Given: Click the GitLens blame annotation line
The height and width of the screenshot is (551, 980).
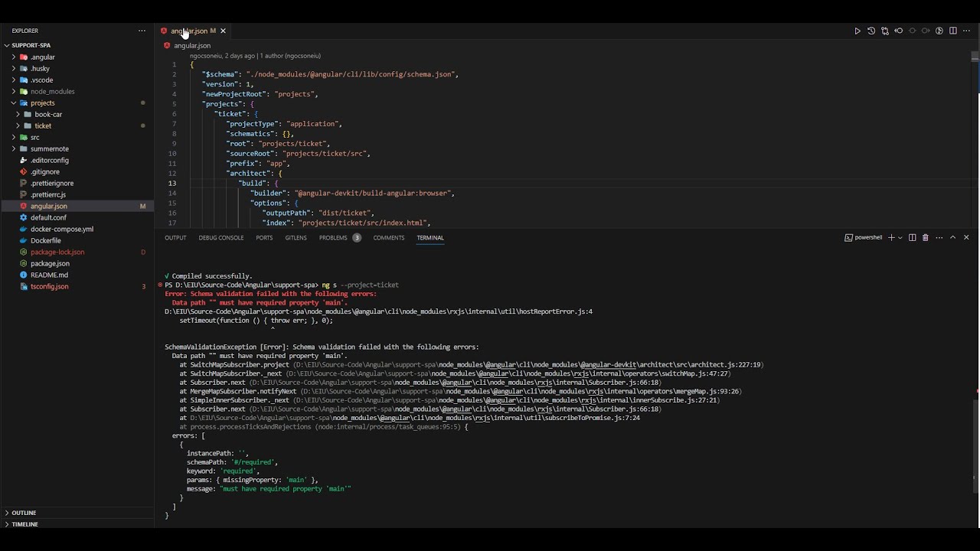Looking at the screenshot, I should coord(255,56).
